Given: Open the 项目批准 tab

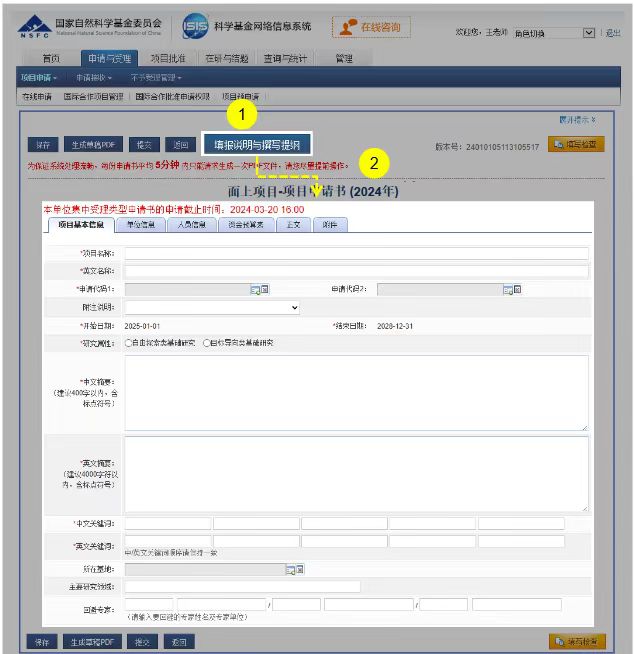Looking at the screenshot, I should pos(168,58).
